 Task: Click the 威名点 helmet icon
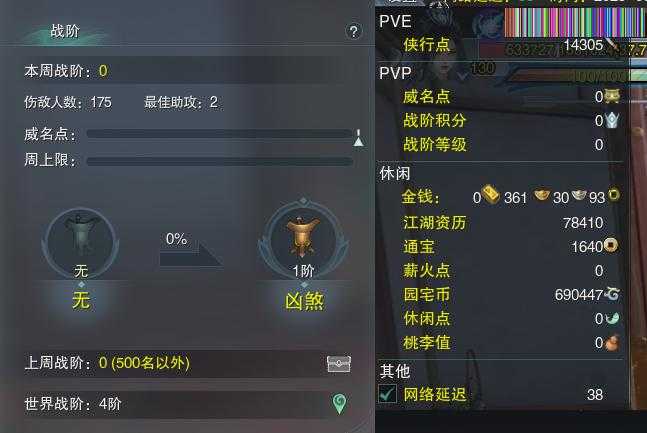pyautogui.click(x=612, y=96)
